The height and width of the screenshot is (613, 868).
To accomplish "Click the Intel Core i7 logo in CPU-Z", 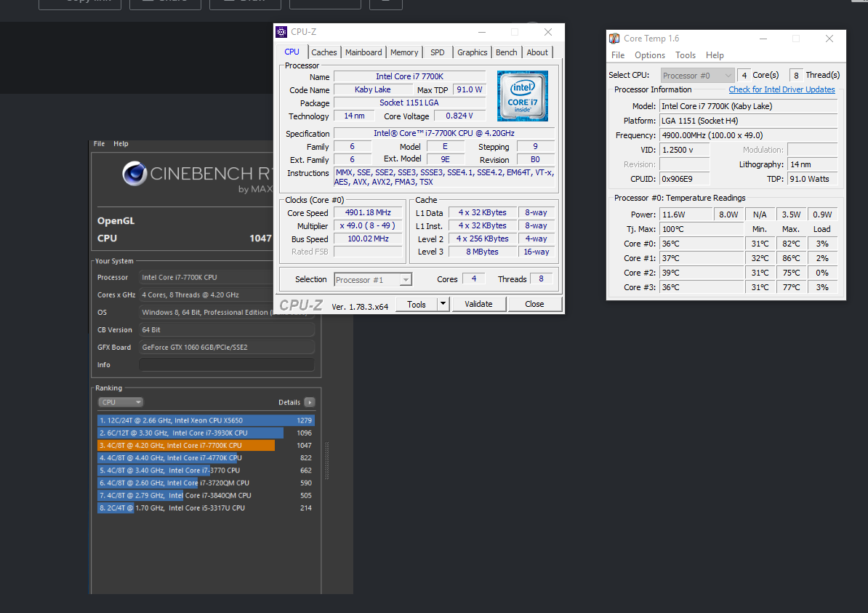I will (x=523, y=96).
